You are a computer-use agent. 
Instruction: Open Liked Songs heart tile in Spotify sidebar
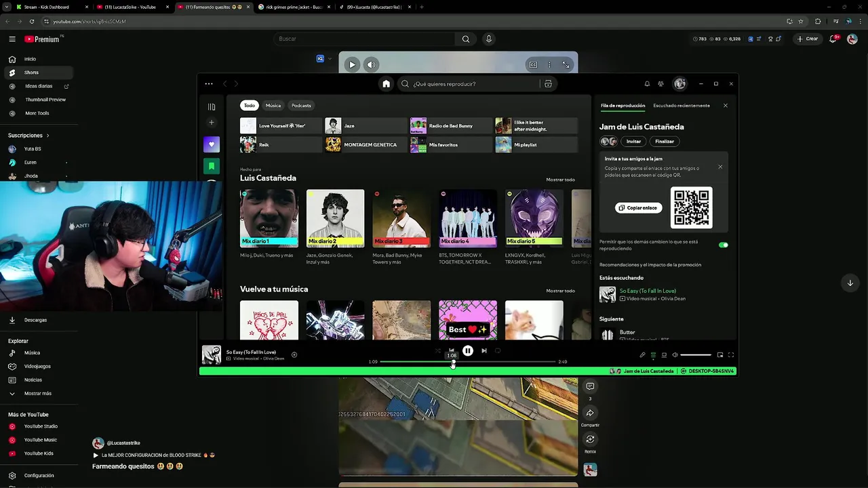click(212, 144)
